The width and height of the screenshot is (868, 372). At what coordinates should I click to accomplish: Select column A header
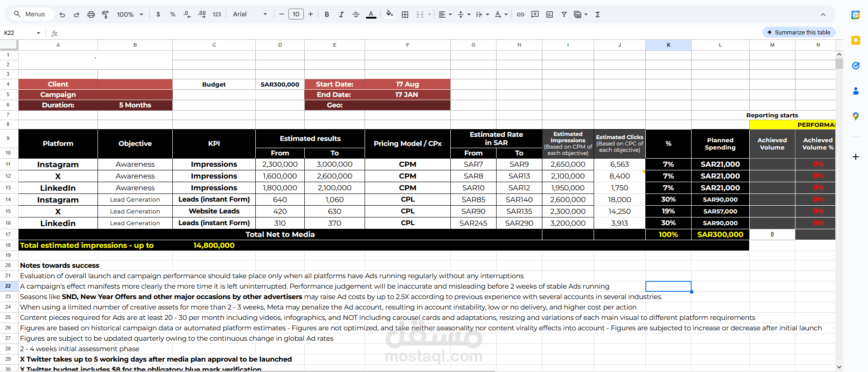click(x=58, y=45)
